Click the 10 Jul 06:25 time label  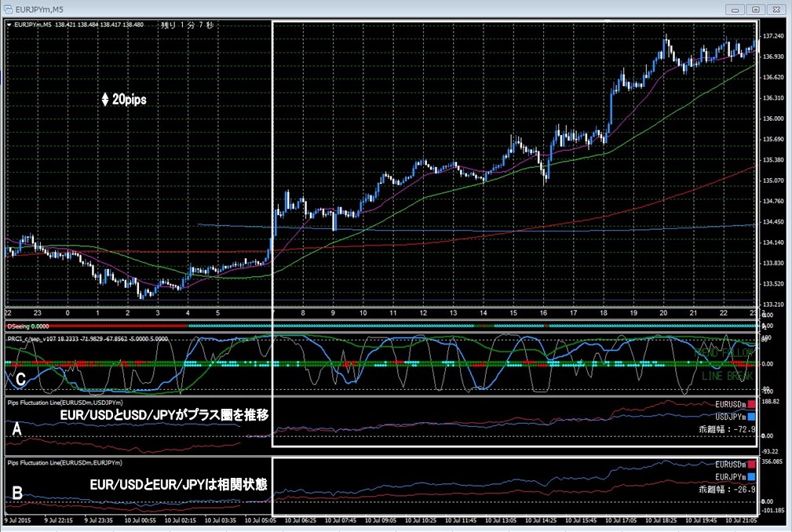[301, 520]
